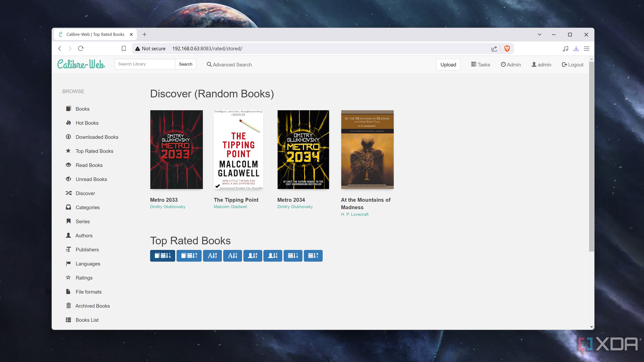Click the browser back arrow
Image resolution: width=644 pixels, height=362 pixels.
[60, 48]
